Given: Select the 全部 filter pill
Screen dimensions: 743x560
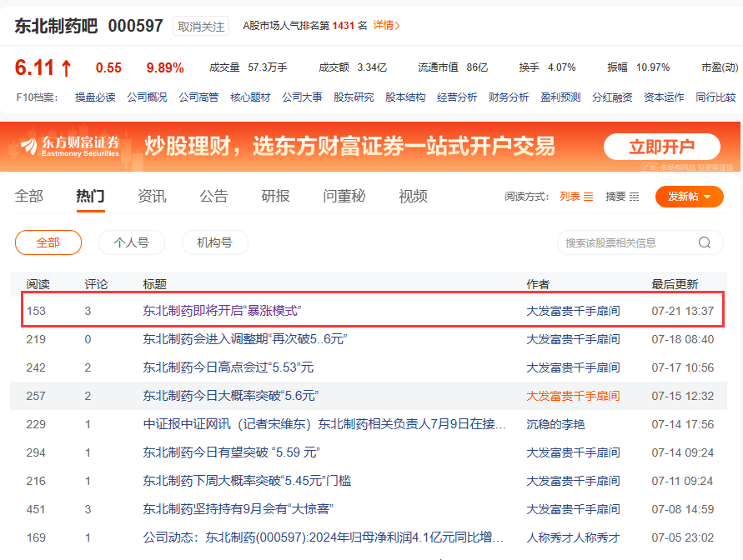Looking at the screenshot, I should pos(48,242).
